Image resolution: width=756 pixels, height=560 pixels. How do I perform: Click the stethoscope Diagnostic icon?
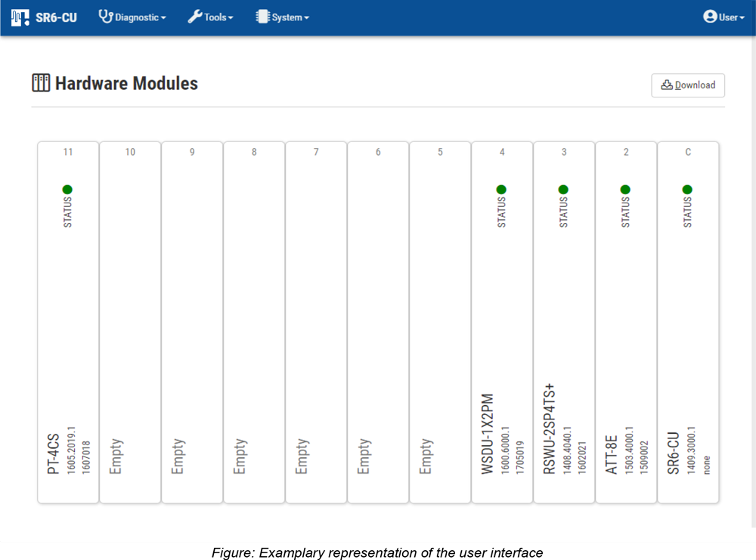point(106,17)
